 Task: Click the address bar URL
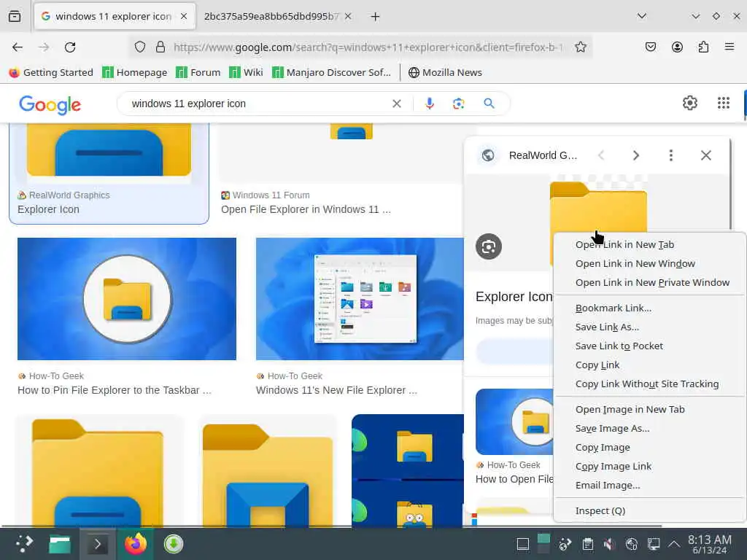(x=368, y=47)
